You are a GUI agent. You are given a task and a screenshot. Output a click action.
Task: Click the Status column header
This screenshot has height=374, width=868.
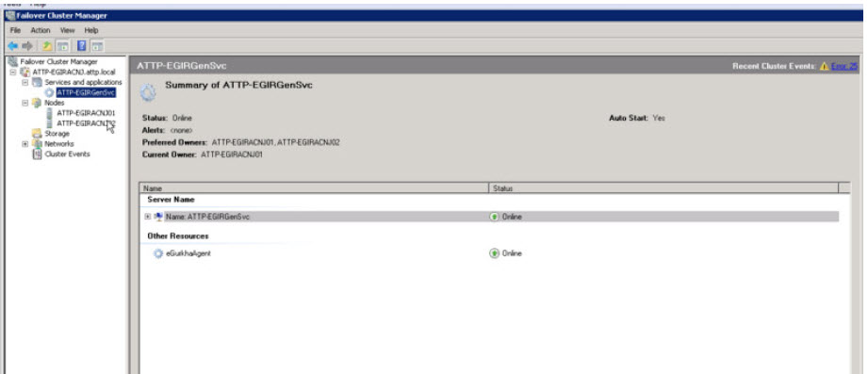[663, 188]
